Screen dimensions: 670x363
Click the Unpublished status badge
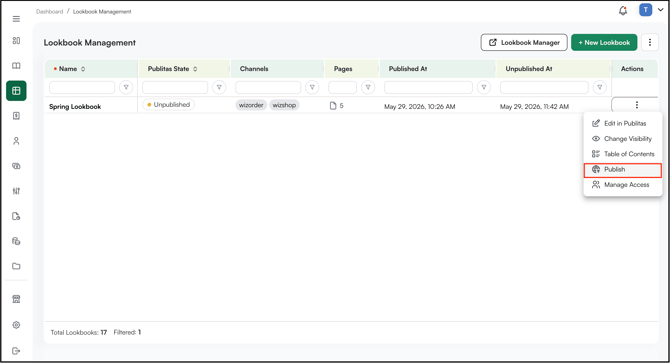(x=168, y=105)
